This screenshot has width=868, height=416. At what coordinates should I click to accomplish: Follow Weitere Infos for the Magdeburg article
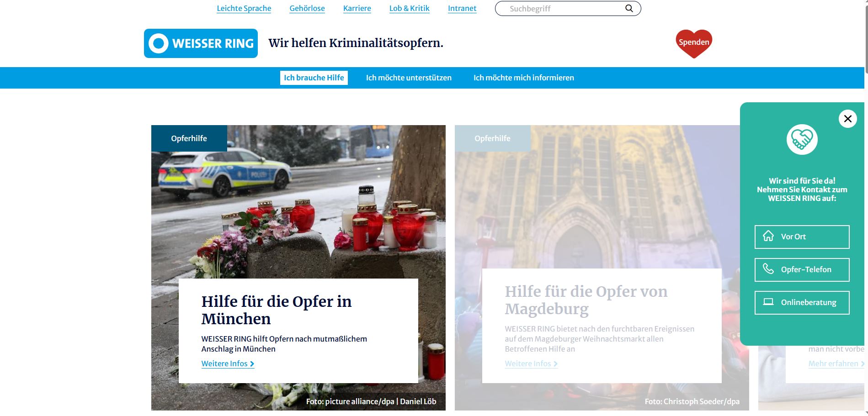(x=531, y=363)
